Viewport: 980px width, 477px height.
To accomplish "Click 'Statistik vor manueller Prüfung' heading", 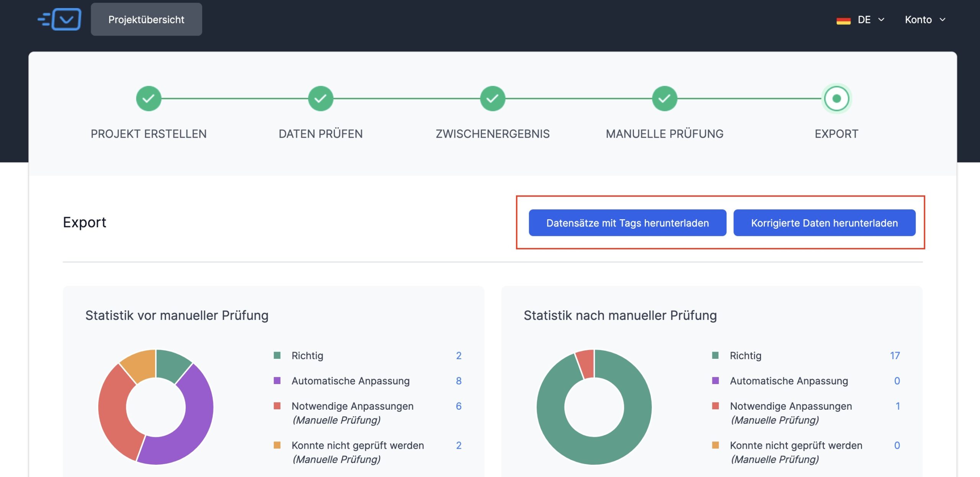I will pos(177,316).
